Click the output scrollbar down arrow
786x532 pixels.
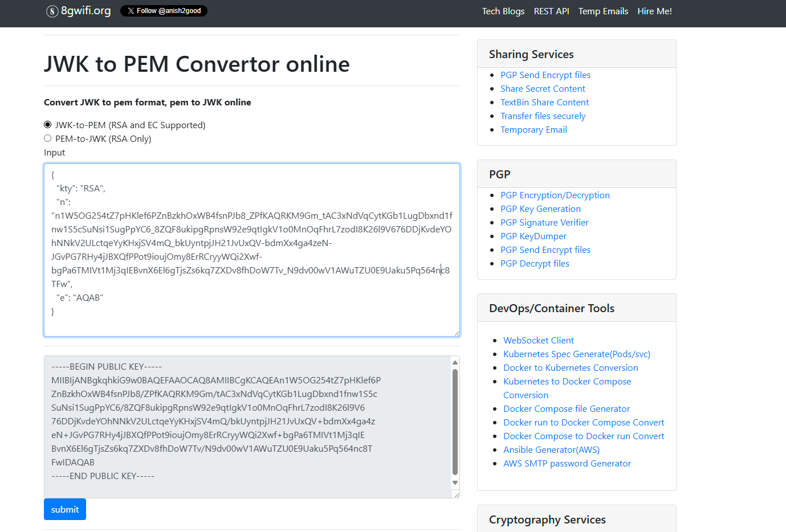coord(455,483)
